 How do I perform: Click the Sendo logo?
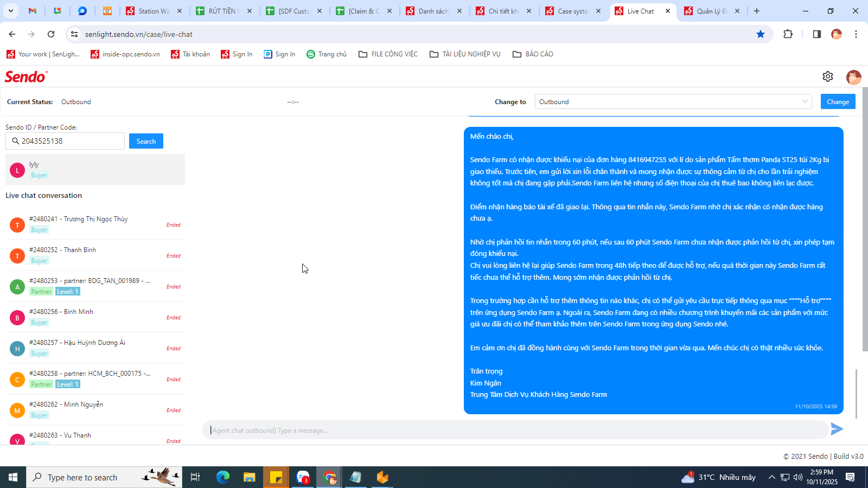tap(26, 76)
